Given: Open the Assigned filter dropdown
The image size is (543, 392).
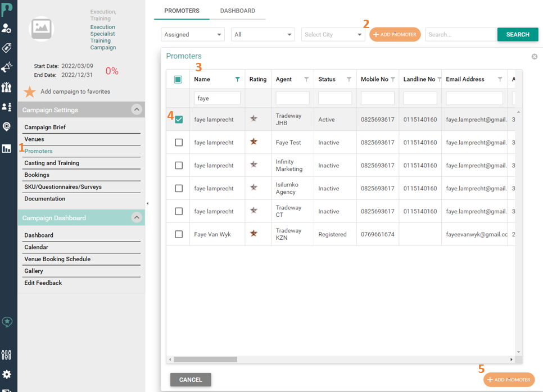Looking at the screenshot, I should click(x=192, y=34).
